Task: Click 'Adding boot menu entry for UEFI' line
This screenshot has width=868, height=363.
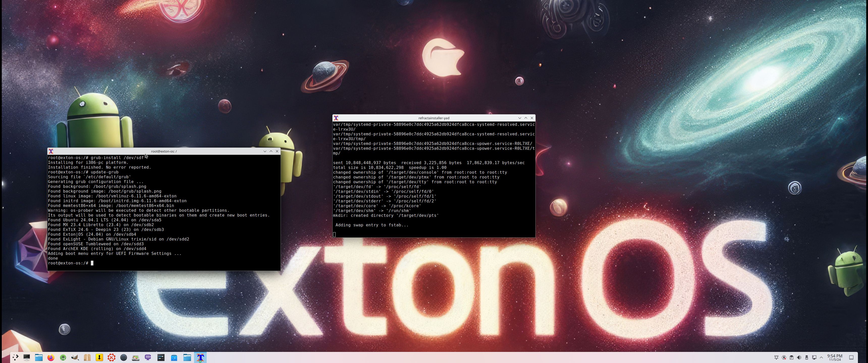Action: tap(115, 253)
